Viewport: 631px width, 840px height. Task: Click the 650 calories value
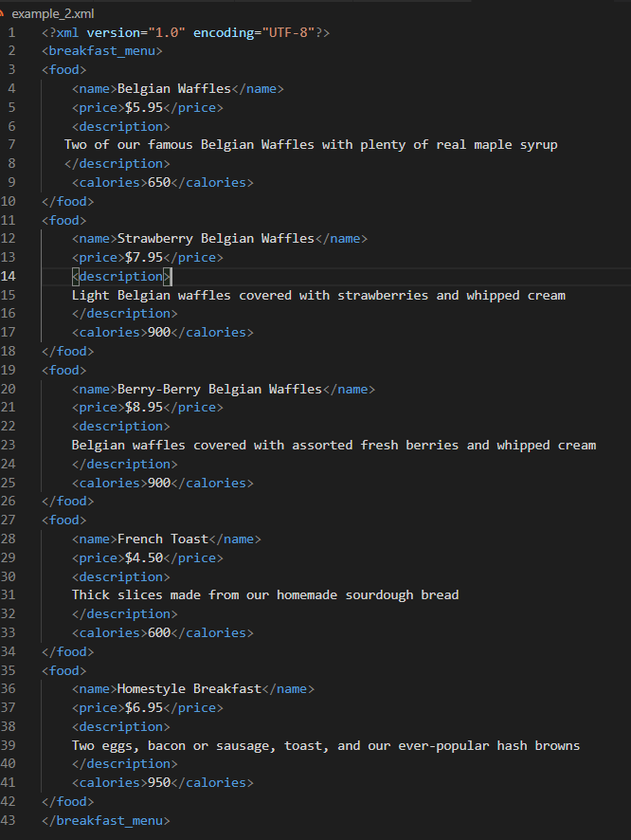click(158, 182)
